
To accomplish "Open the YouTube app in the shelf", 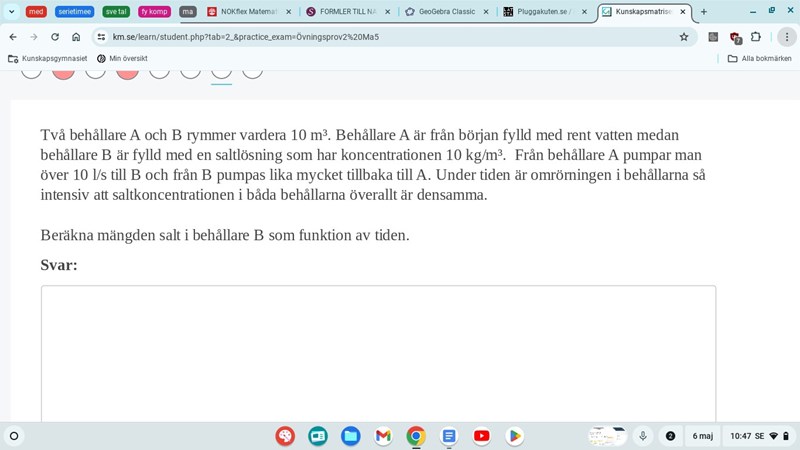I will [x=481, y=436].
